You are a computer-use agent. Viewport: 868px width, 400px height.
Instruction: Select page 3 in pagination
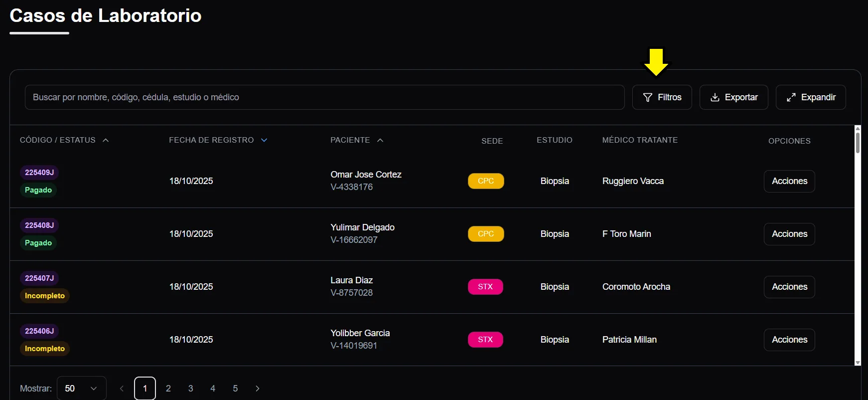[x=190, y=389]
